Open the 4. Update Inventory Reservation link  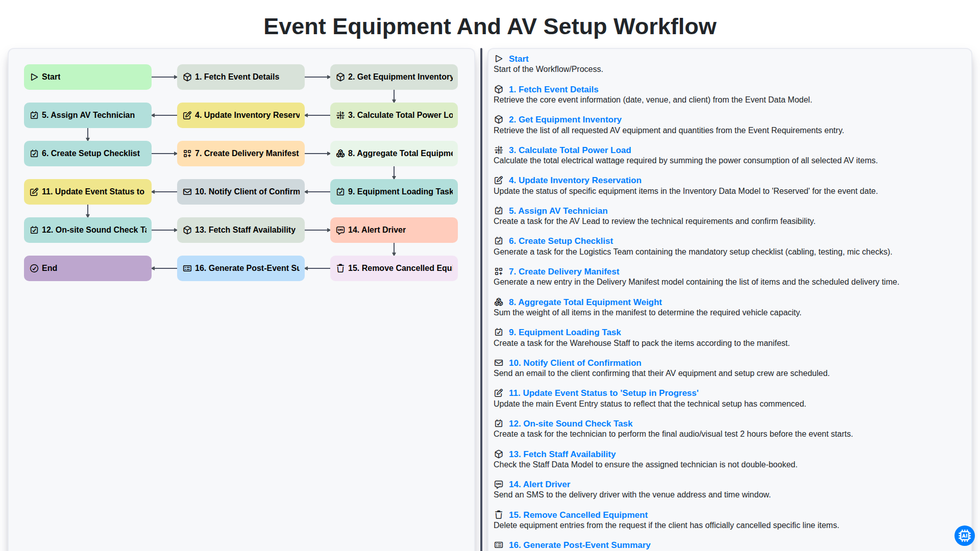575,180
